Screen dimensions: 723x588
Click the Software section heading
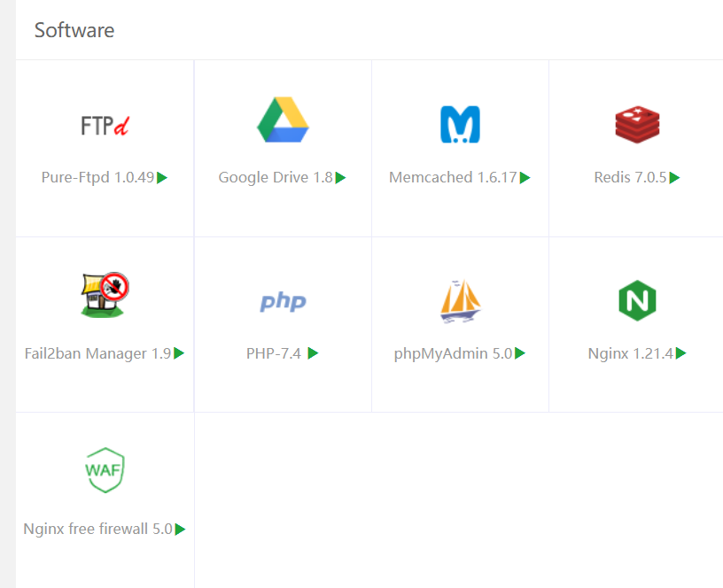(x=74, y=30)
